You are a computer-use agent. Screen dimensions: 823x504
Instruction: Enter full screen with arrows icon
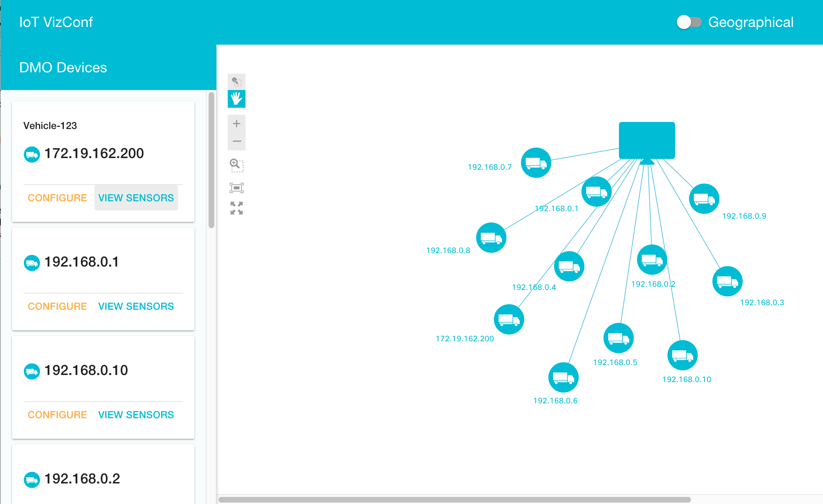[x=236, y=208]
